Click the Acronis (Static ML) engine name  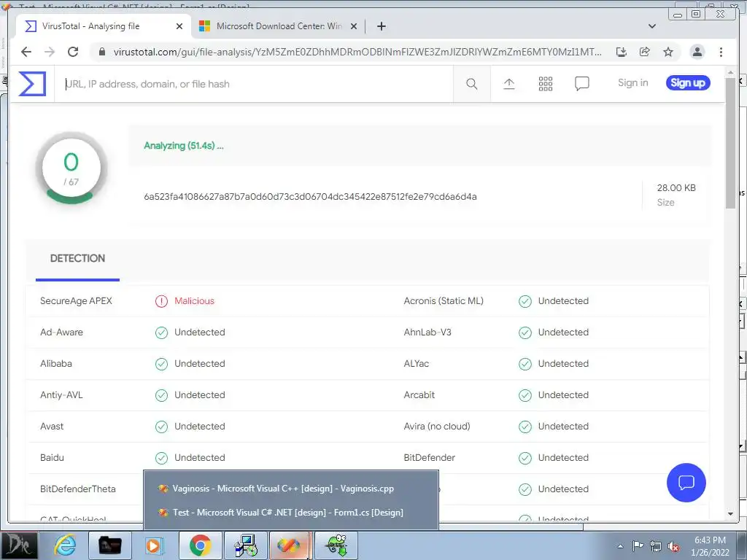coord(444,301)
